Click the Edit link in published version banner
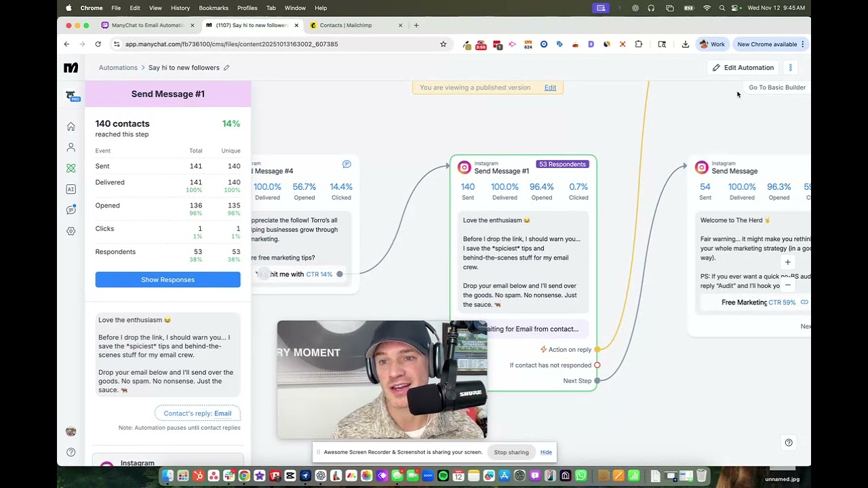This screenshot has height=488, width=868. (x=550, y=87)
